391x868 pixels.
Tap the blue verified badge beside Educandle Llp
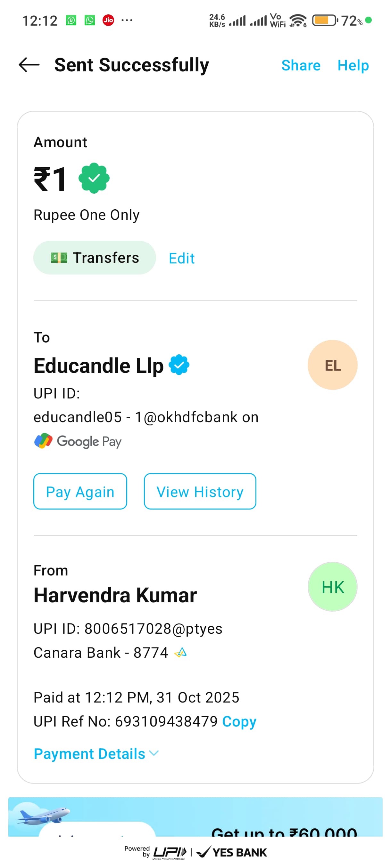[x=179, y=365]
